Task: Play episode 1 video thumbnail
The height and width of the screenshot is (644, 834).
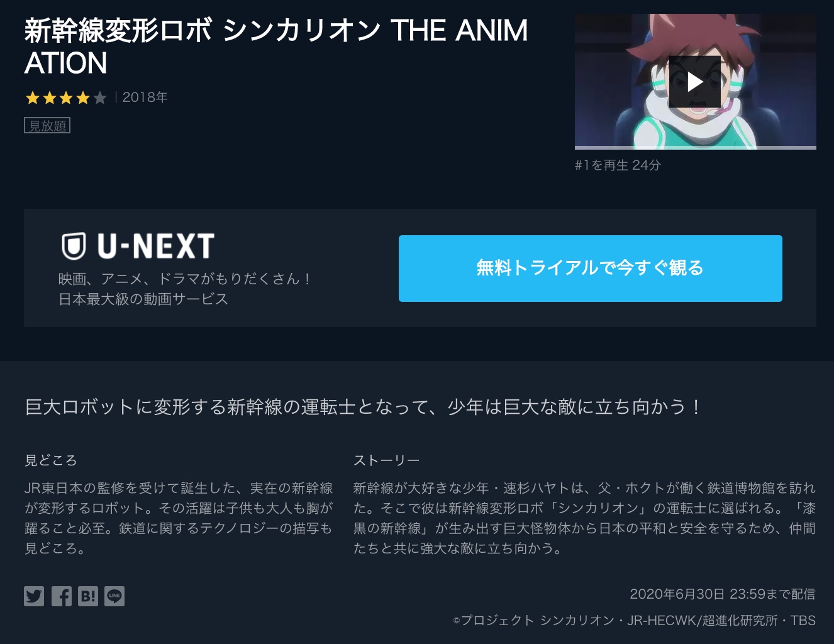Action: [694, 82]
